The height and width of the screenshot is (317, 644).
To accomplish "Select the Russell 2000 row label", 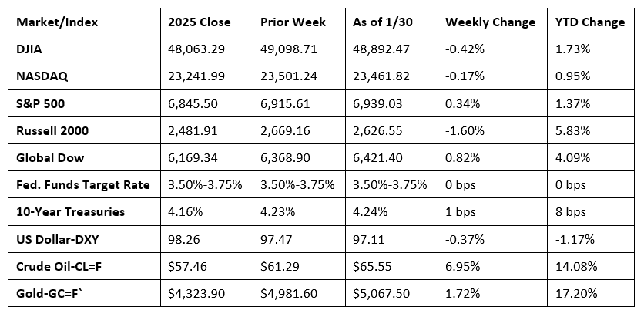I will click(x=52, y=131).
